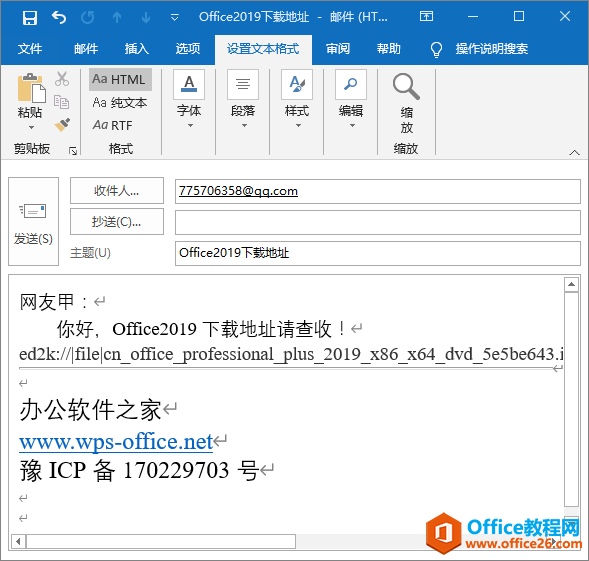
Task: Click the horizontal scrollbar thumb
Action: pyautogui.click(x=161, y=542)
